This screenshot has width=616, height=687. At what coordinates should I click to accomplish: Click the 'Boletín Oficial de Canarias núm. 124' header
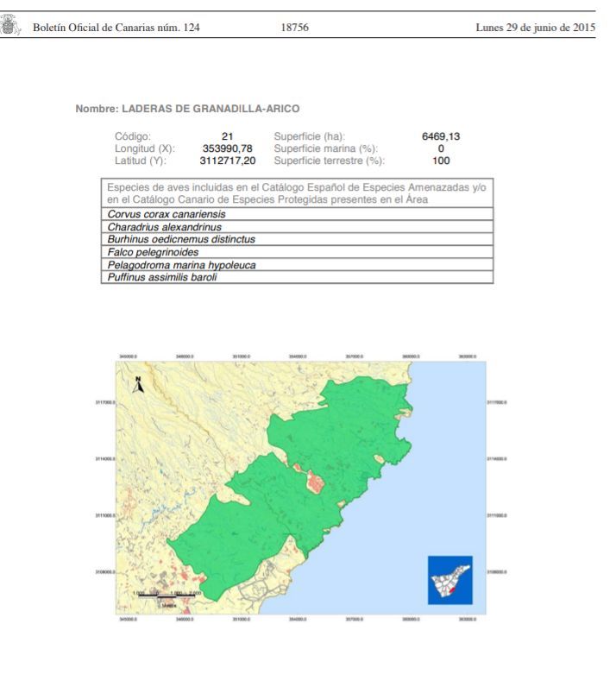116,28
